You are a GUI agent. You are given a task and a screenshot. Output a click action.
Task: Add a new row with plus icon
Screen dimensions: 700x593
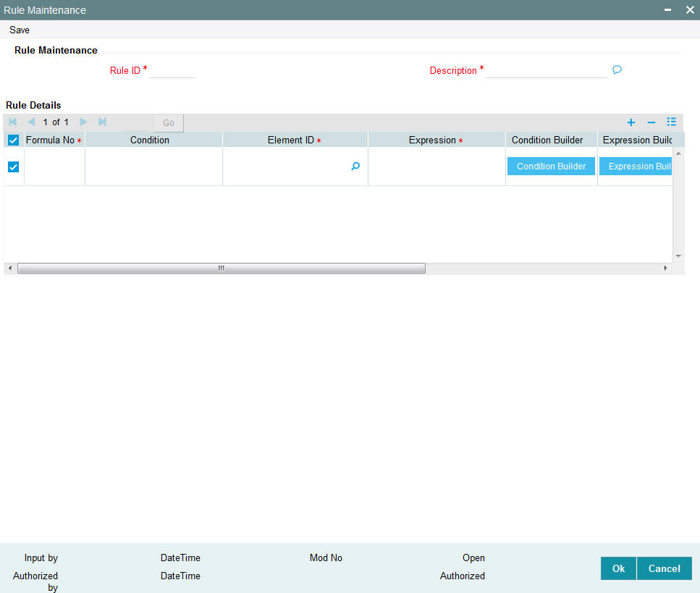[631, 122]
